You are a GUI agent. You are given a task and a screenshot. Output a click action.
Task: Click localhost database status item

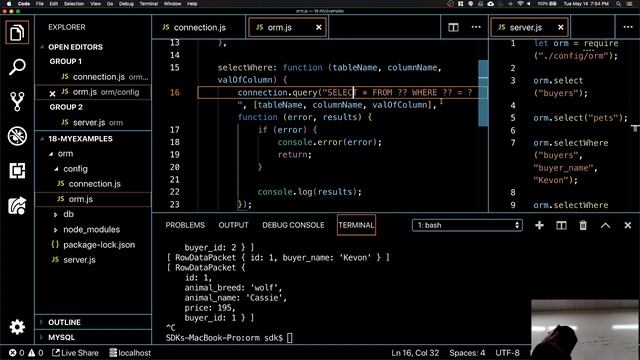pos(130,353)
